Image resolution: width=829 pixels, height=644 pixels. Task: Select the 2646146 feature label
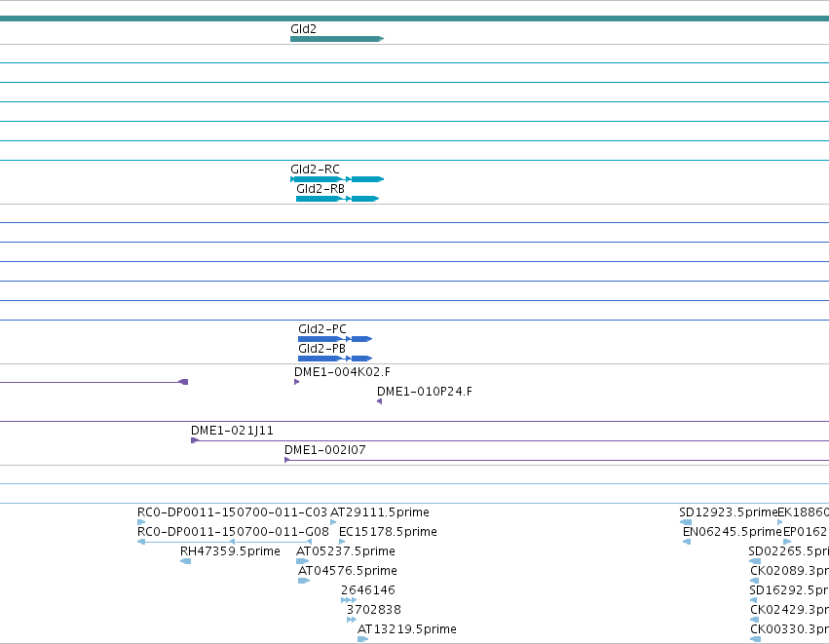[x=368, y=590]
